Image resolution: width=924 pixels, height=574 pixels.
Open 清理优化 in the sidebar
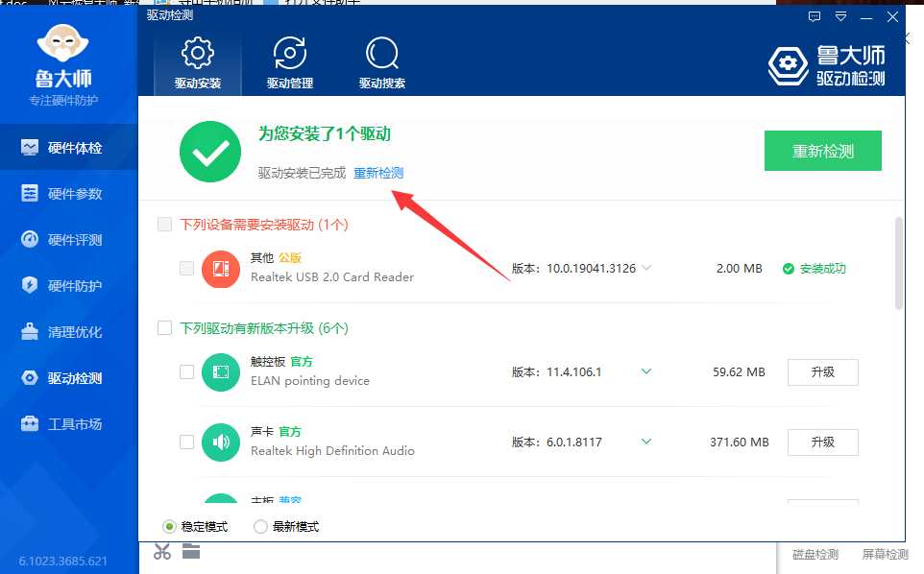[74, 332]
